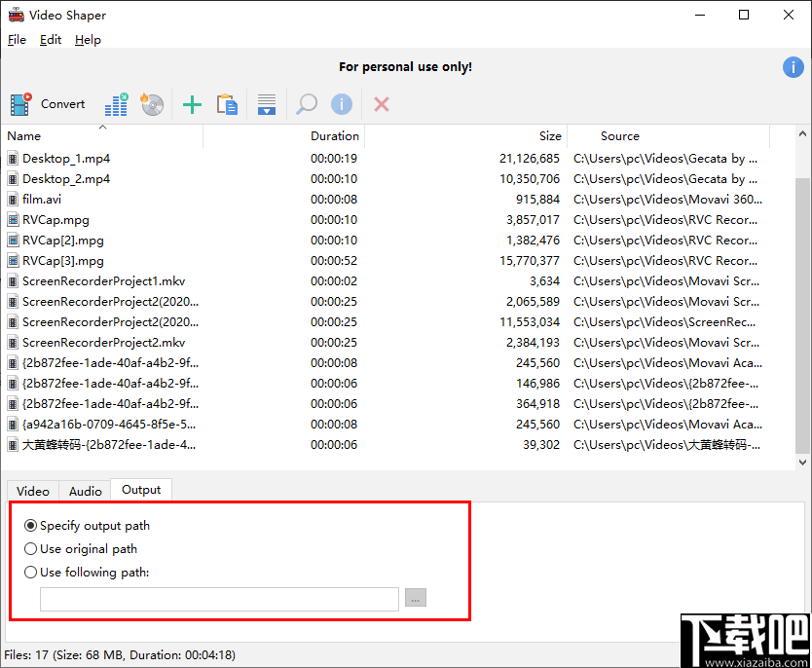Sort by the Size column header
Image resolution: width=812 pixels, height=668 pixels.
click(x=466, y=136)
